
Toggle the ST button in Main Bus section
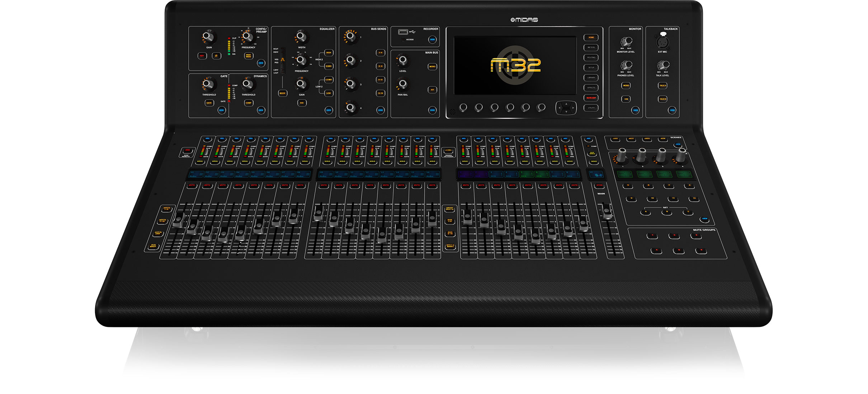(x=432, y=90)
